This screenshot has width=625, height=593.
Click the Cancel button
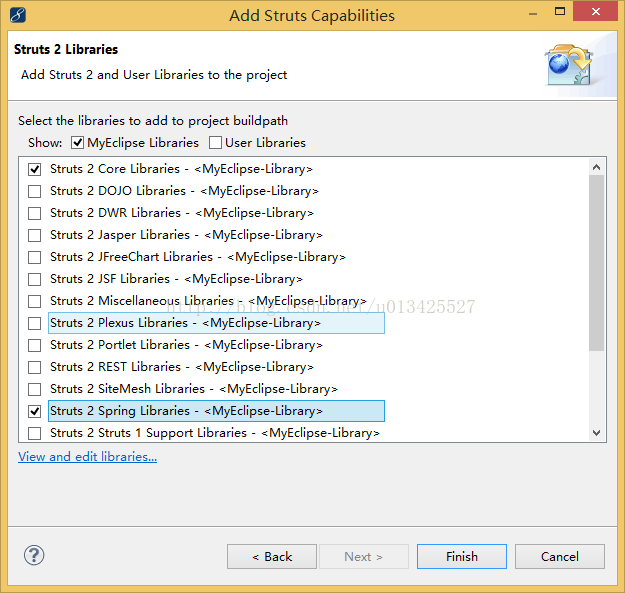[x=559, y=556]
